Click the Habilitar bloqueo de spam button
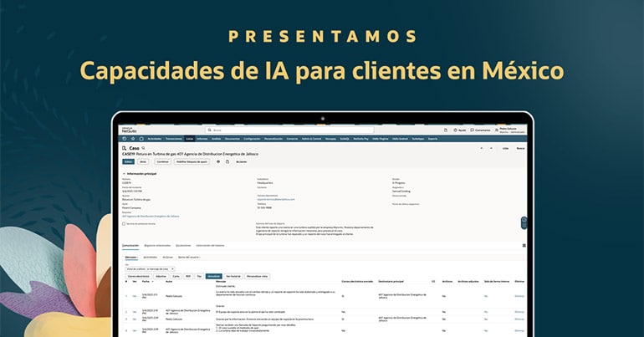Viewport: 644px width, 337px height. tap(192, 161)
